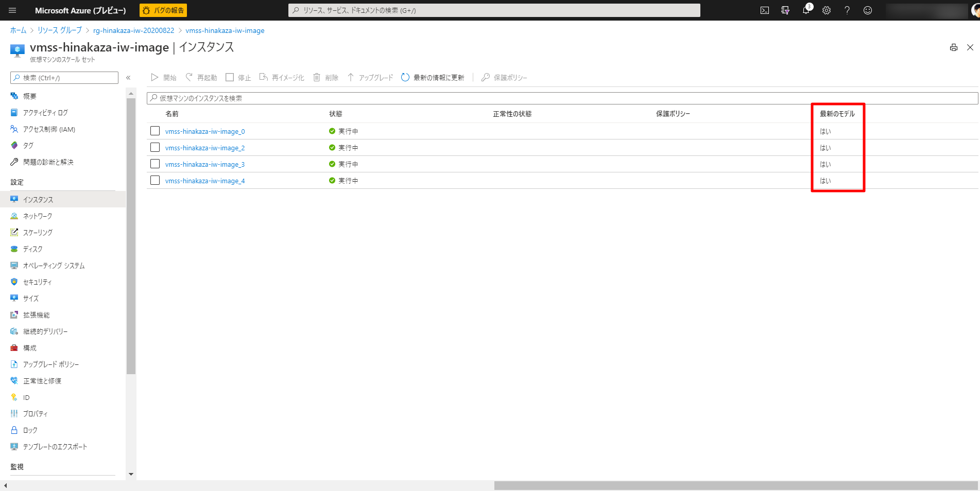Click the print icon for this blade
The image size is (980, 491).
point(954,47)
